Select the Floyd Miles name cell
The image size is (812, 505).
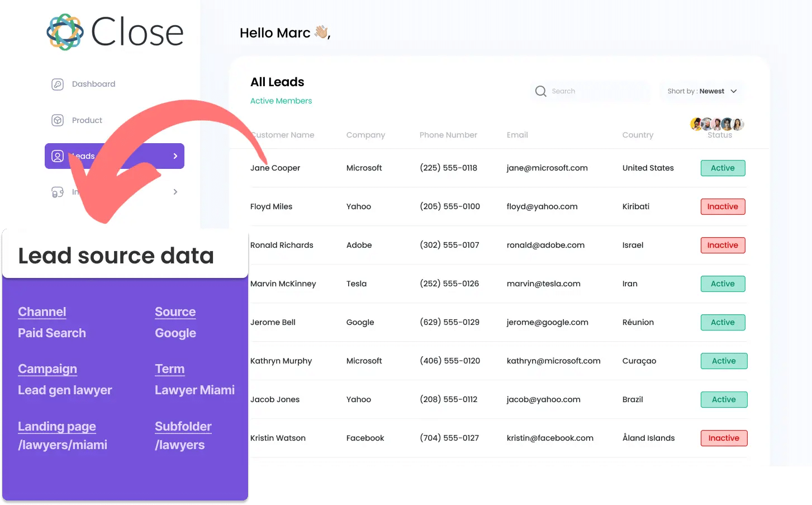[271, 206]
